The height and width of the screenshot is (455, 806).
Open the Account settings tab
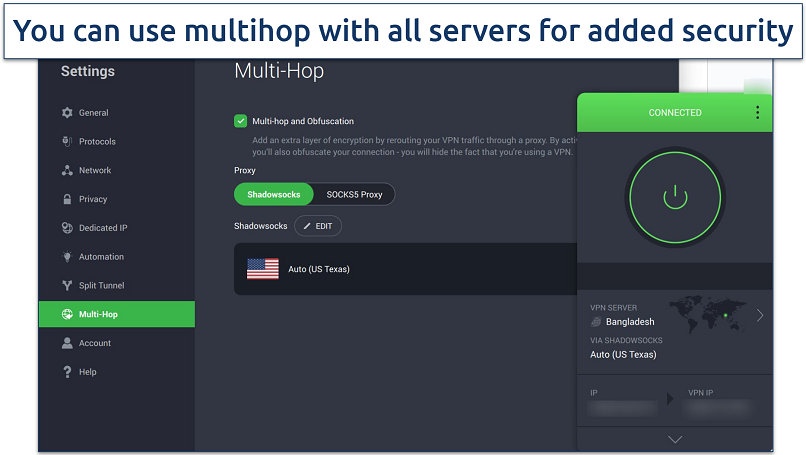95,343
